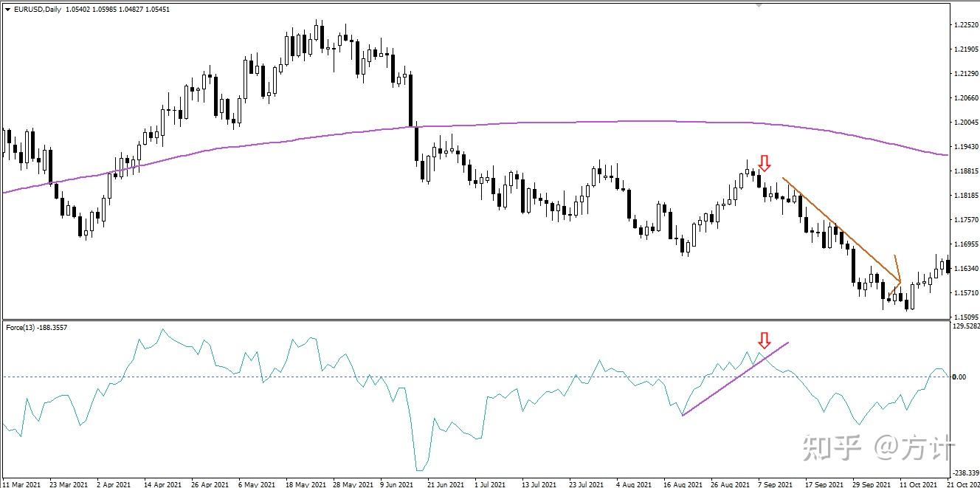Click the 23 Jul 2021 date label
Viewport: 980px width, 488px height.
pyautogui.click(x=587, y=484)
